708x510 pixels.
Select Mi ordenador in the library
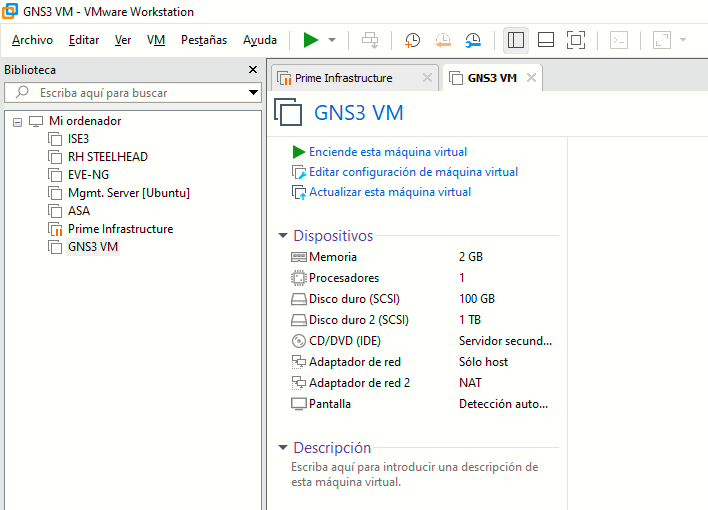tap(85, 121)
